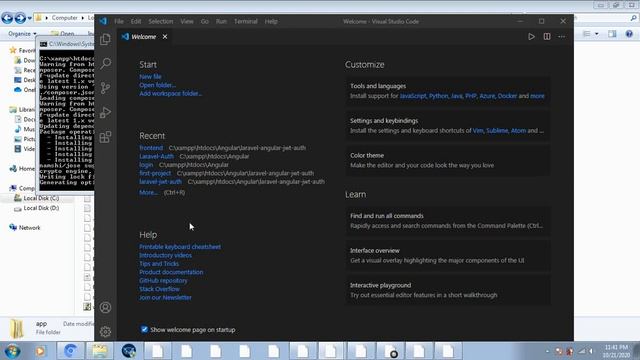Install JavaScript language support link
The image size is (640, 360).
(413, 96)
